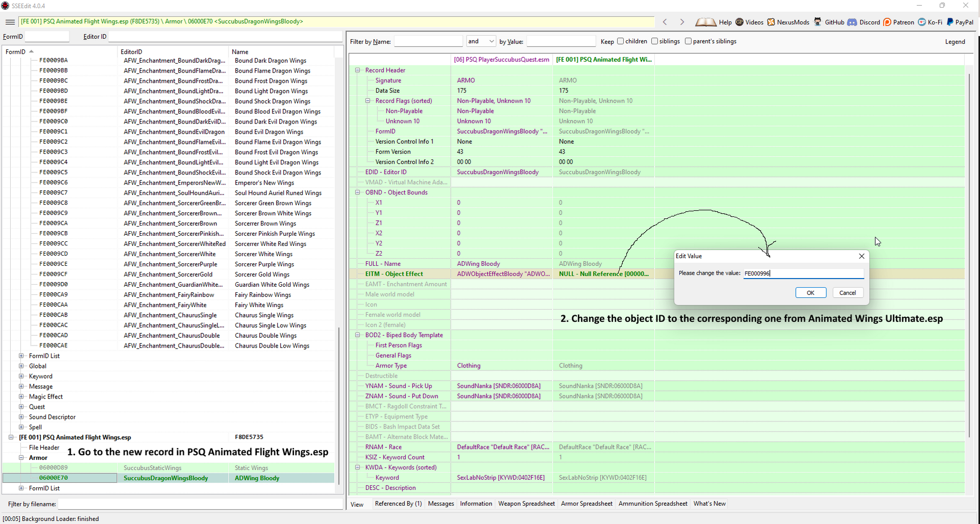Collapse the Armor group node
The width and height of the screenshot is (980, 524).
tap(21, 458)
